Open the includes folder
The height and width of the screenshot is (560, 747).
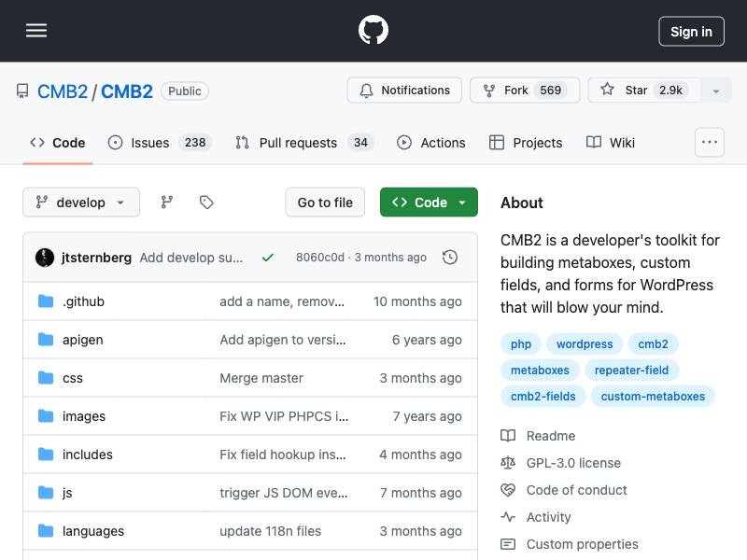click(88, 455)
